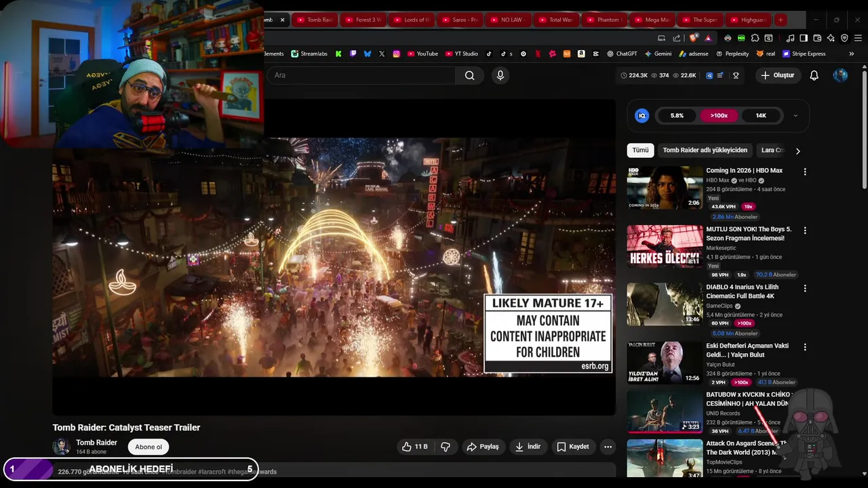Image resolution: width=868 pixels, height=488 pixels.
Task: Switch to the Highguard browser tab
Action: 749,20
